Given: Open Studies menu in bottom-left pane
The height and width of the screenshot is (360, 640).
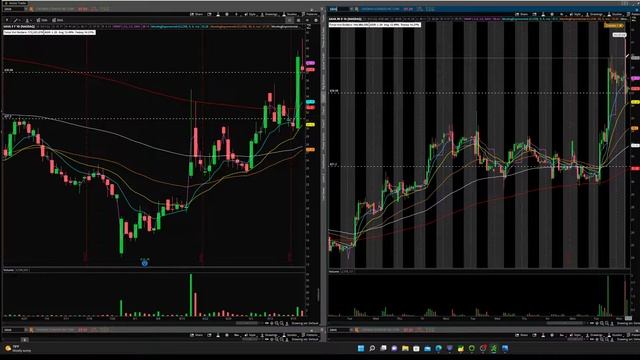Looking at the screenshot, I should tap(289, 335).
